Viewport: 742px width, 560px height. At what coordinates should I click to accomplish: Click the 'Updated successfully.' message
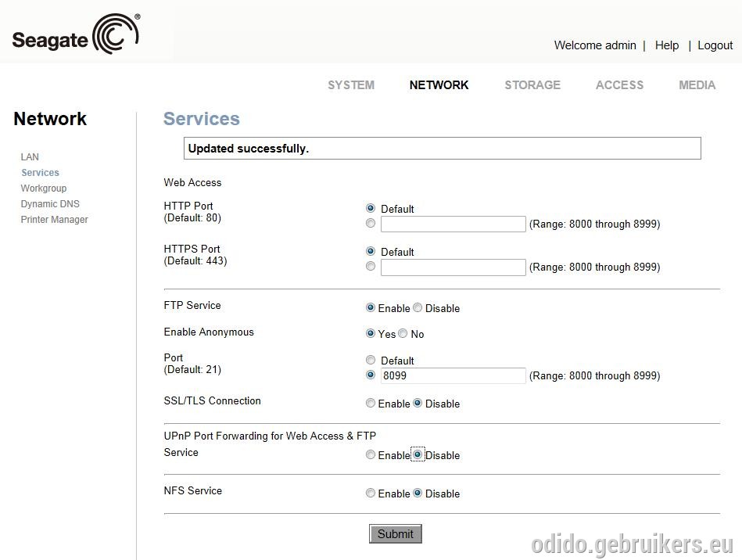tap(249, 149)
